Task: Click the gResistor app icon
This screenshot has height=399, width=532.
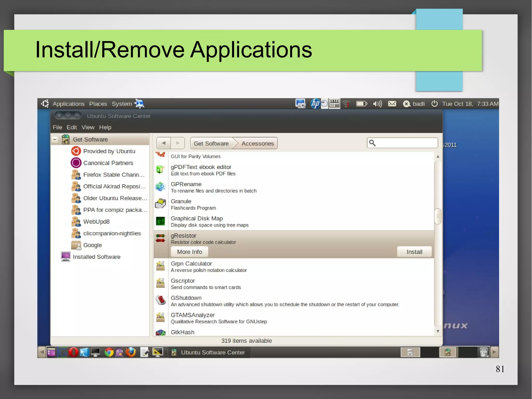Action: tap(160, 238)
